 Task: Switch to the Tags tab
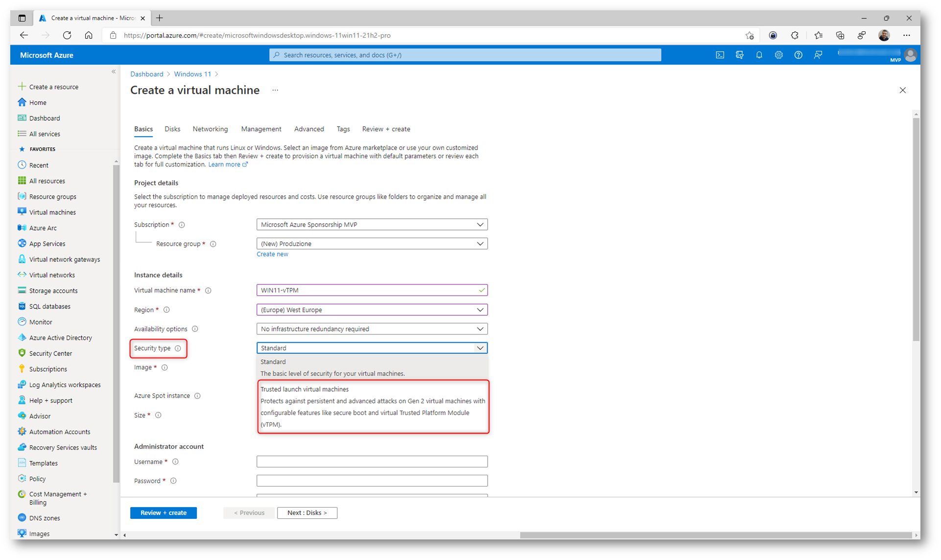[343, 129]
